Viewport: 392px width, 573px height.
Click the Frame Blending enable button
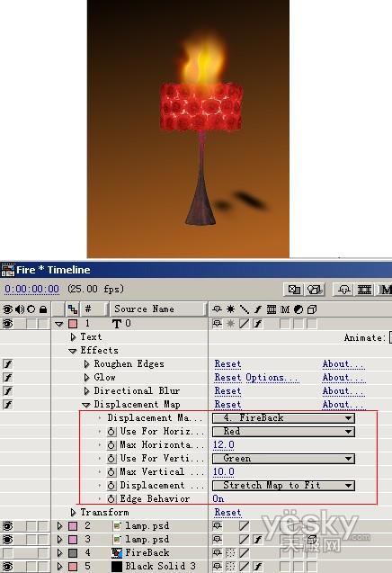(364, 290)
